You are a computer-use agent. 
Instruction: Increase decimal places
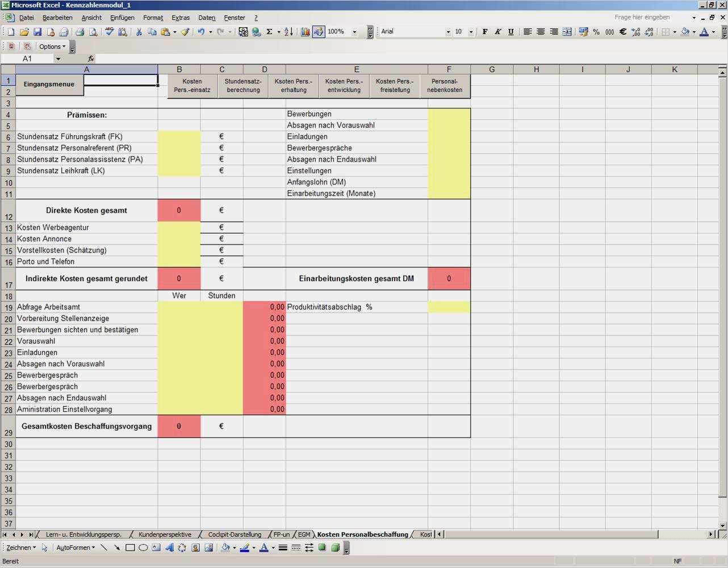pos(636,32)
